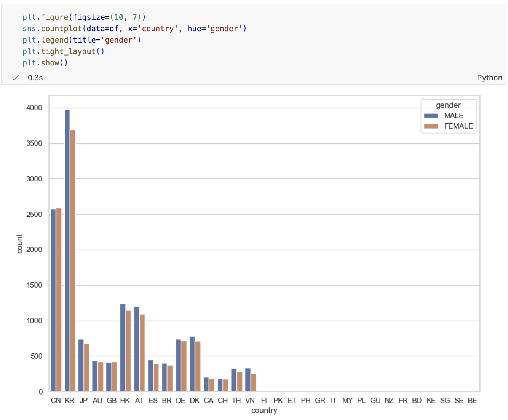Click the MY country tick label
This screenshot has width=508, height=420.
point(347,401)
